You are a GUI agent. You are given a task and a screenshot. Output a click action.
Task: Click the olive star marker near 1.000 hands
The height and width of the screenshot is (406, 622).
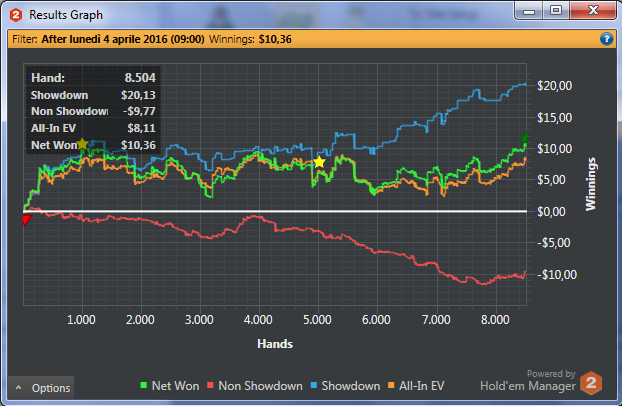click(82, 144)
